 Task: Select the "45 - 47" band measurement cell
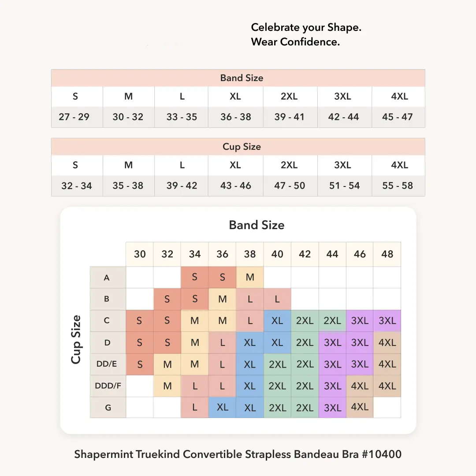pos(398,117)
